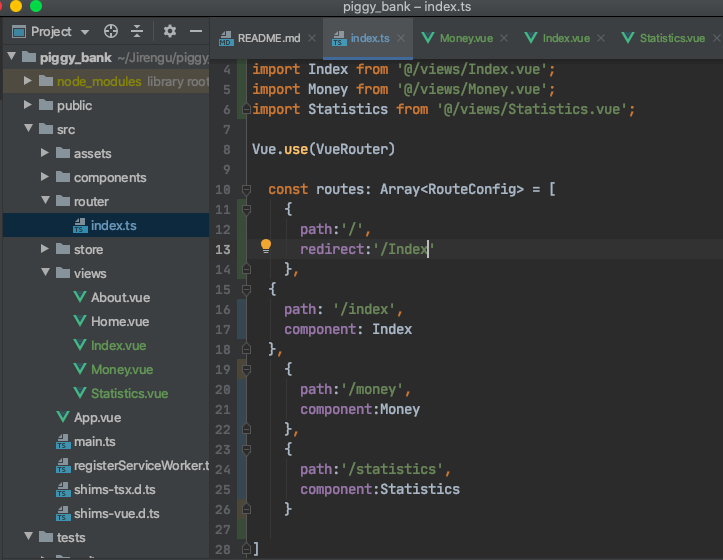Open About.vue in the project tree
The image size is (723, 560).
[x=120, y=298]
